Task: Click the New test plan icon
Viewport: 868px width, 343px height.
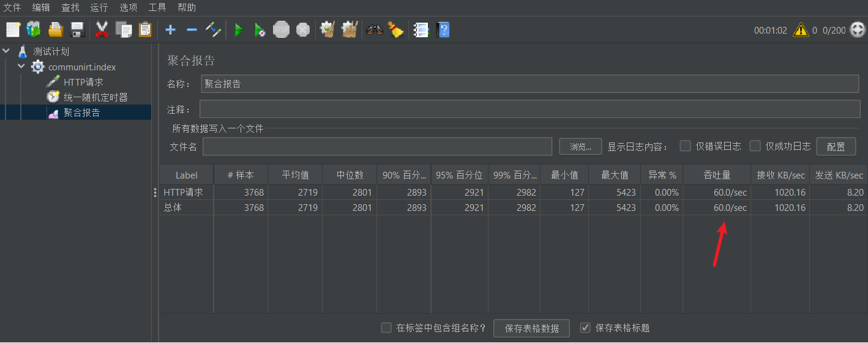Action: [x=13, y=29]
